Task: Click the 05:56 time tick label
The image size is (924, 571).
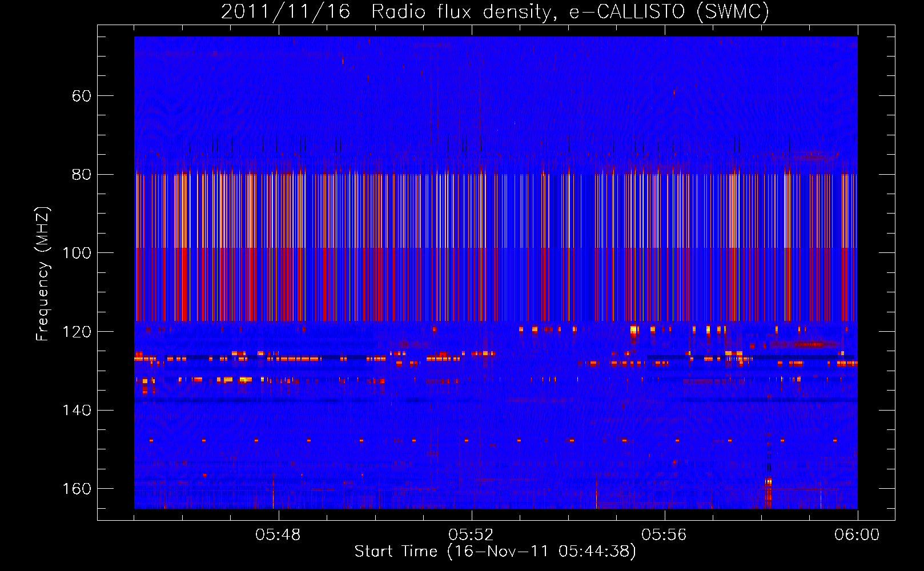Action: coord(664,535)
